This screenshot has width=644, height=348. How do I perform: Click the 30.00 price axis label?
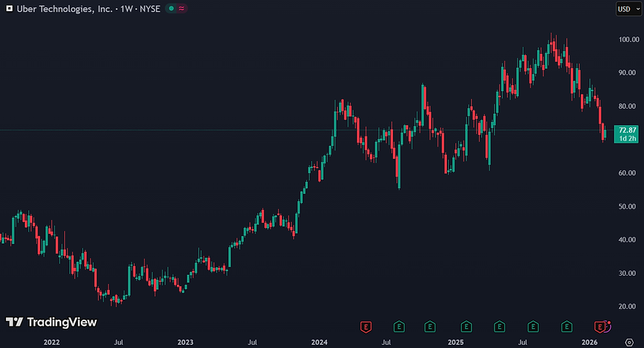pos(627,273)
